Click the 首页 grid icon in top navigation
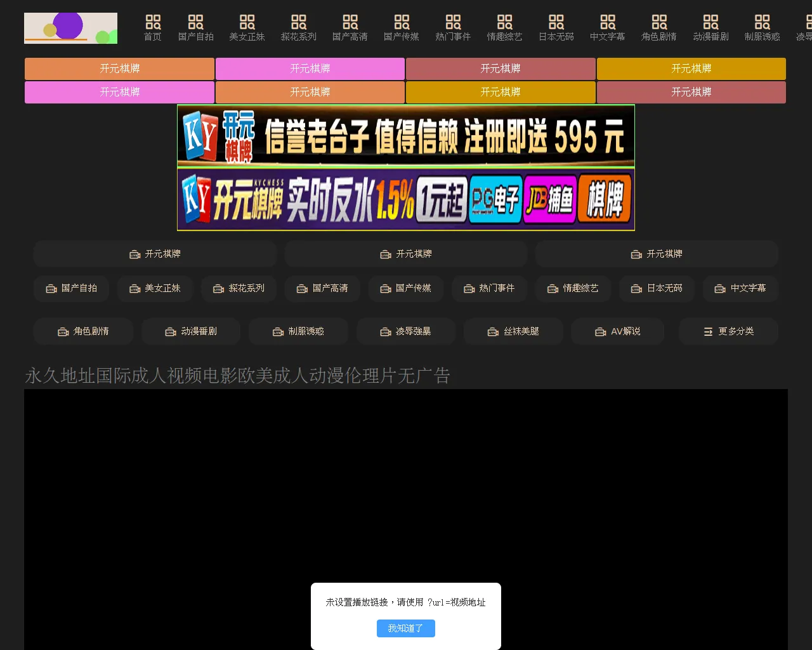 pos(153,22)
